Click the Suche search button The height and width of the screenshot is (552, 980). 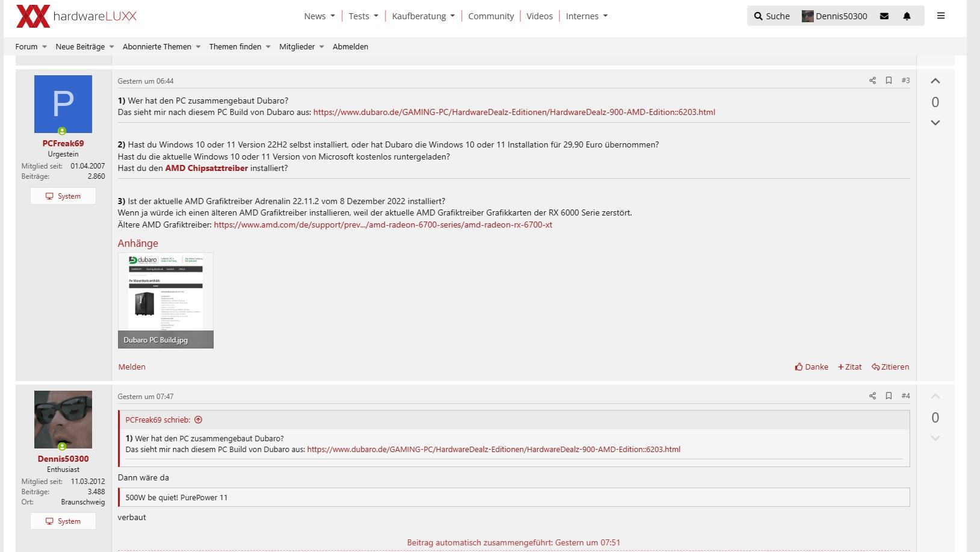pyautogui.click(x=772, y=16)
